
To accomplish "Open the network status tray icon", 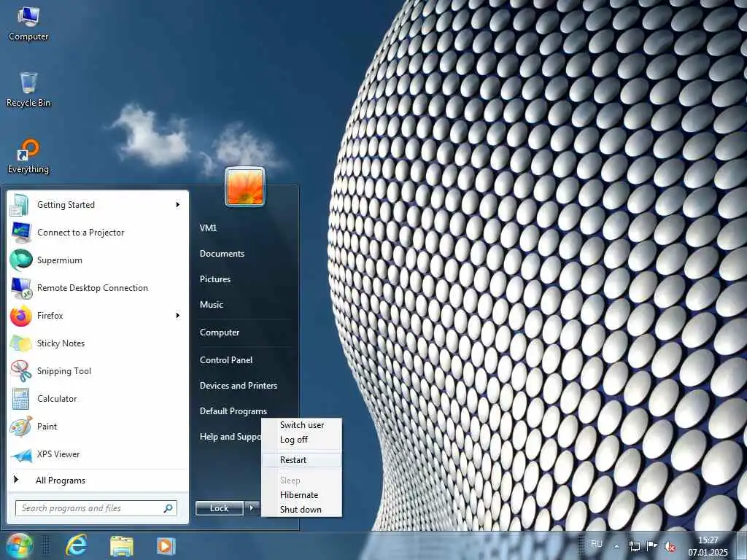I will pyautogui.click(x=634, y=546).
